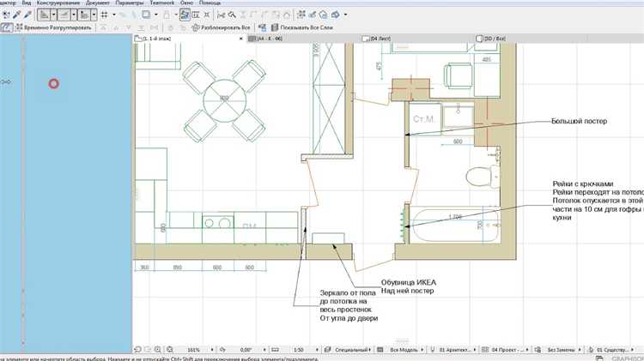
Task: Toggle the highlighted trace reference icon
Action: coord(185,15)
